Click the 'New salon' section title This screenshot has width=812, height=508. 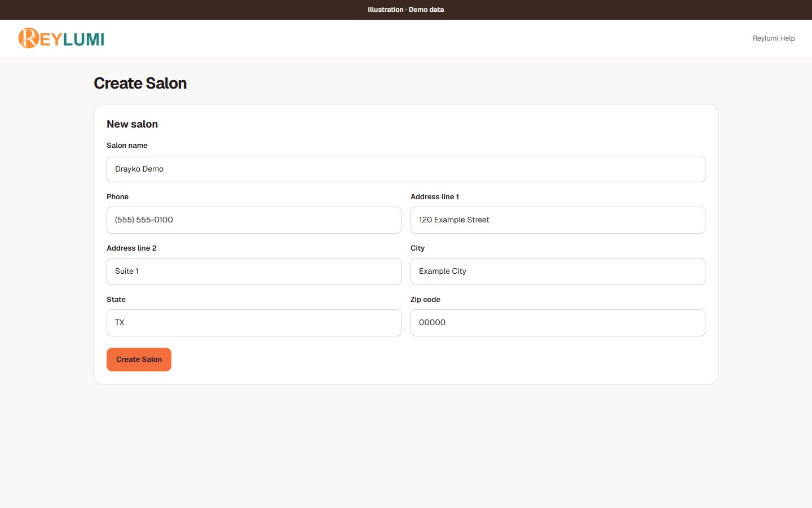[x=132, y=124]
